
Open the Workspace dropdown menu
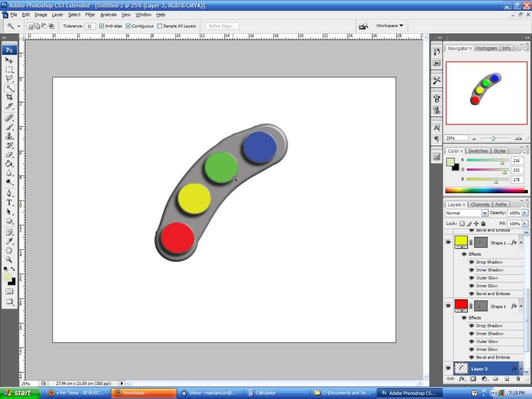pyautogui.click(x=390, y=26)
